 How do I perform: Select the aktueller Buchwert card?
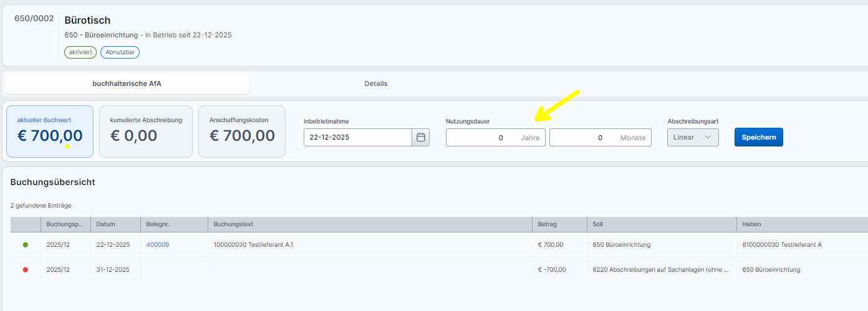[50, 132]
